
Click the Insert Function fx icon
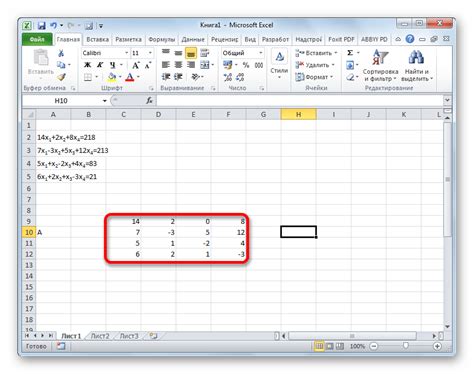tap(149, 100)
